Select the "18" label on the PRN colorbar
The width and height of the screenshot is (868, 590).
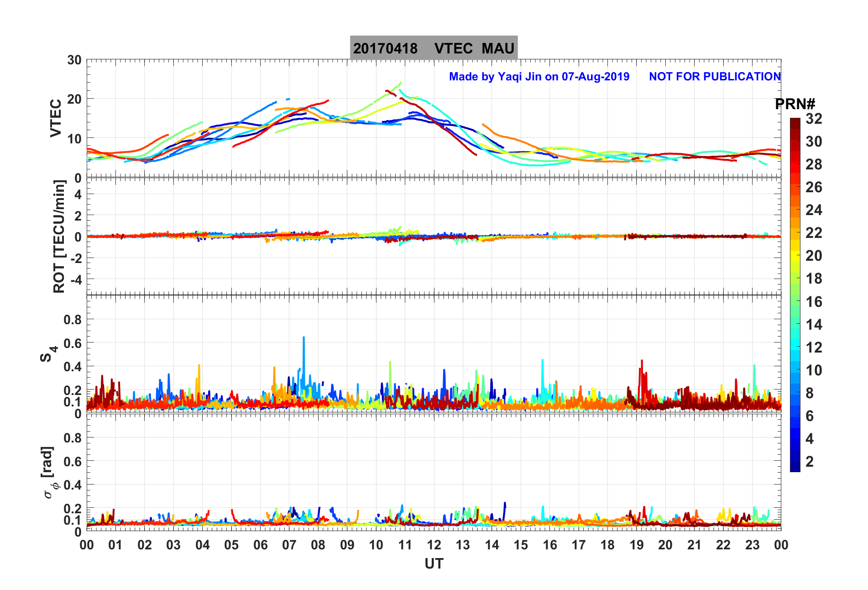click(x=814, y=279)
